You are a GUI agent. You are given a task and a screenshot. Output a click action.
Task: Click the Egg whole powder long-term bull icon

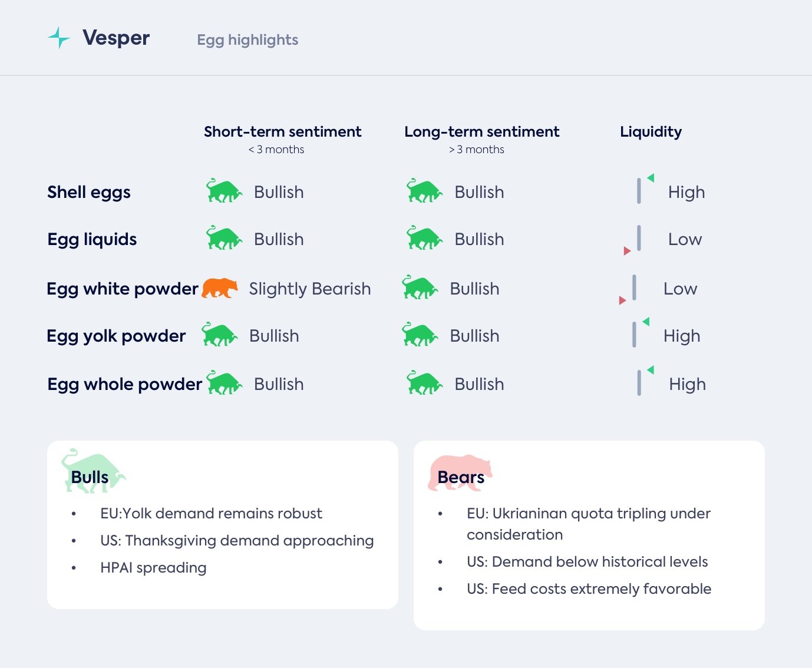point(424,383)
